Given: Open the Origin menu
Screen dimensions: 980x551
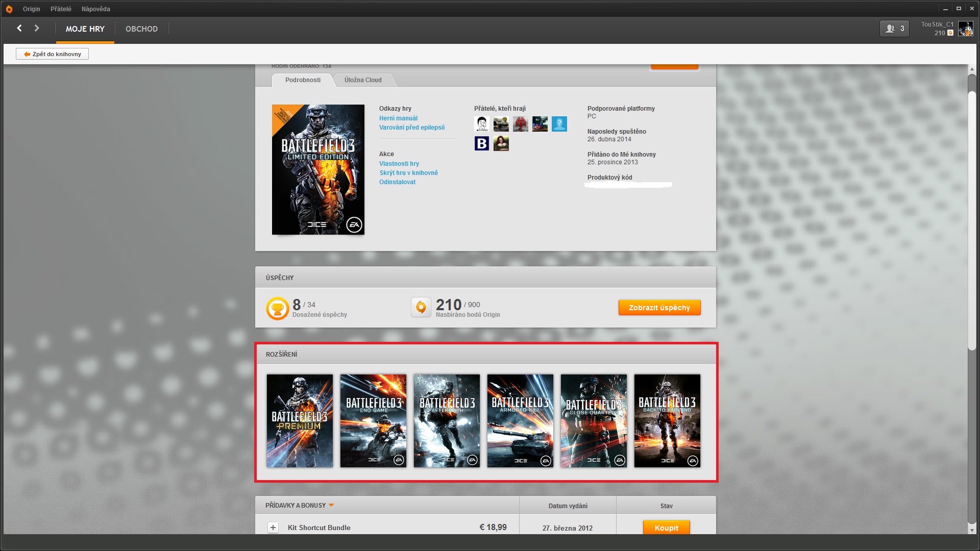Looking at the screenshot, I should tap(31, 9).
